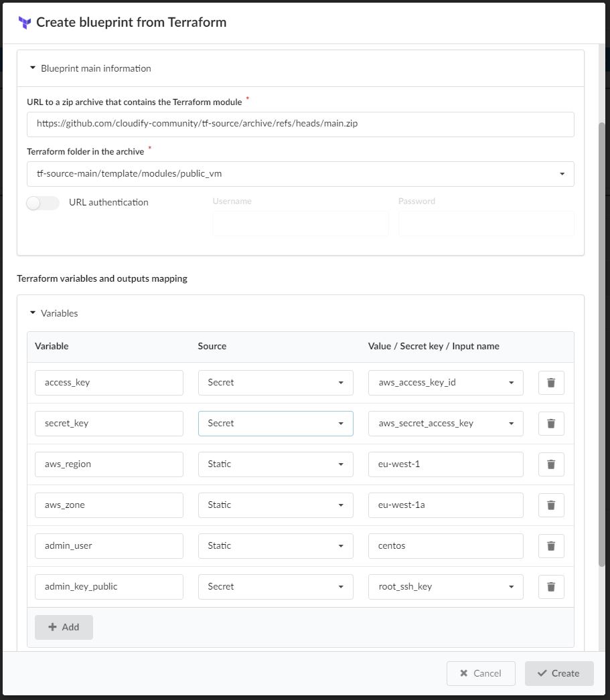Delete the aws_zone variable row
This screenshot has width=610, height=700.
click(x=550, y=505)
